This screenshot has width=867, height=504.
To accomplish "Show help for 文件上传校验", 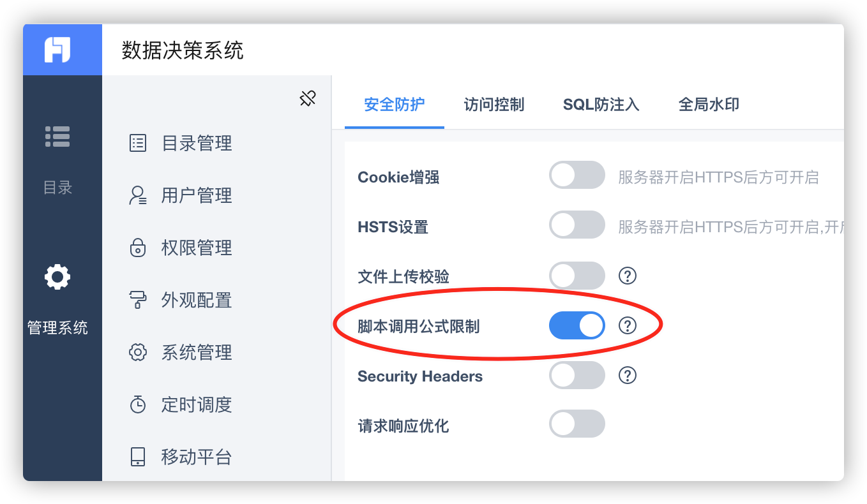I will coord(628,276).
